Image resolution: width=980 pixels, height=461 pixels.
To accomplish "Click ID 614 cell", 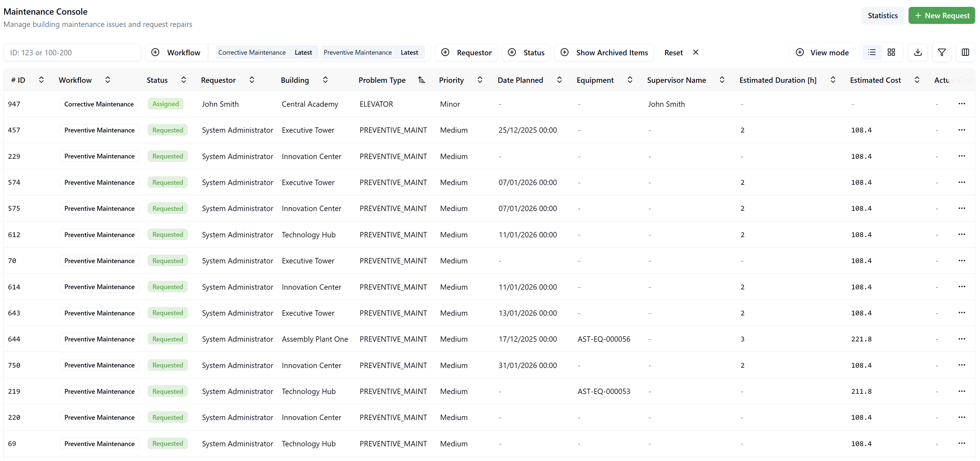I will (14, 287).
